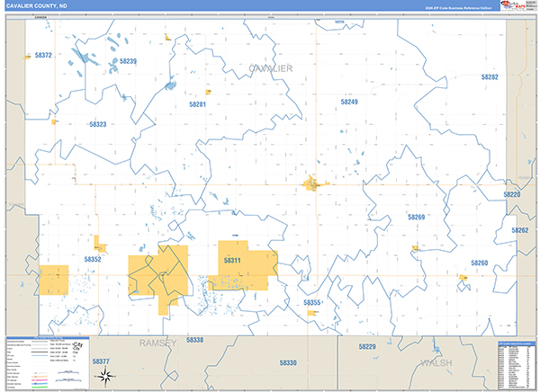Click the RAMSEY county name label
Viewport: 540px width, 392px height.
tap(157, 343)
